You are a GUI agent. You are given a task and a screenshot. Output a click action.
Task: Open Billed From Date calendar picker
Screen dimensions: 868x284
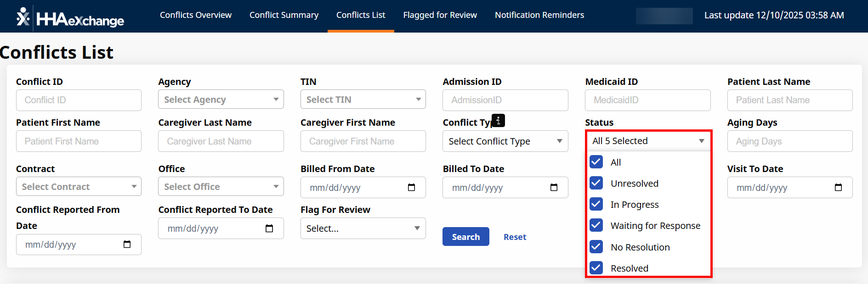(411, 187)
